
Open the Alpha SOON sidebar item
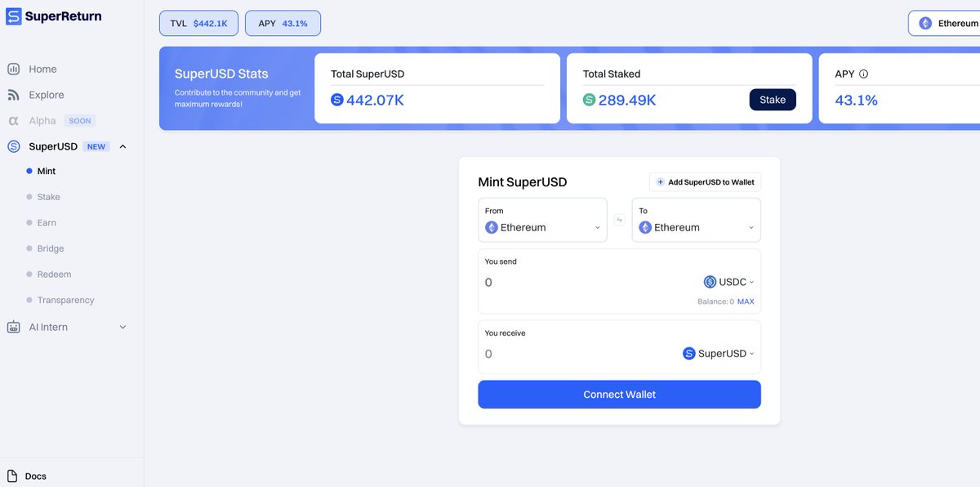(51, 121)
